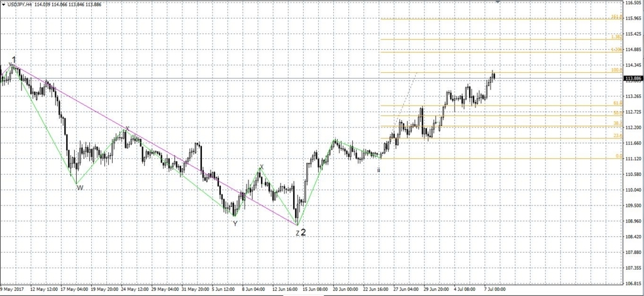Screen dimensions: 644x296
Task: Click the 112.725 price scale label
Action: 634,112
